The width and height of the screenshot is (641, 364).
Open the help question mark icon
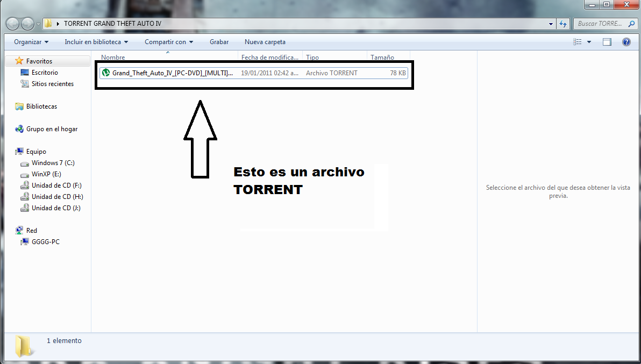(x=626, y=41)
